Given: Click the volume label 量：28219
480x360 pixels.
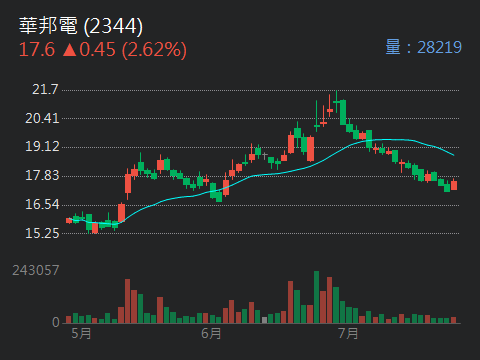Looking at the screenshot, I should pos(423,47).
